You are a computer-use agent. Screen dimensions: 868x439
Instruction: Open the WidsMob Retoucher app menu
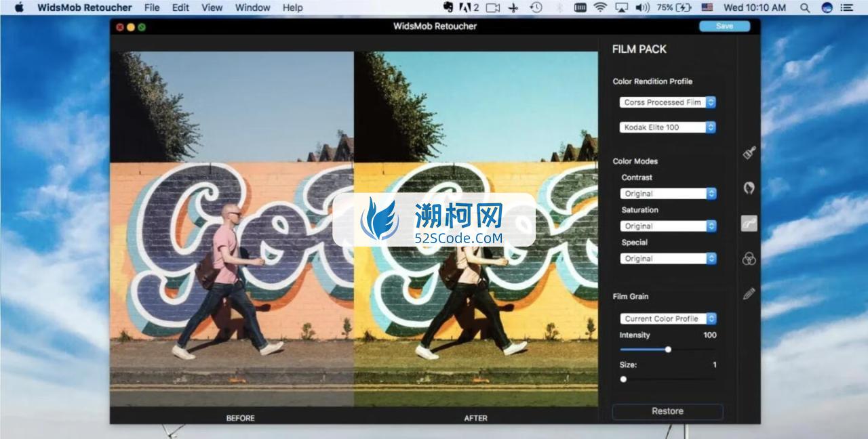tap(85, 7)
